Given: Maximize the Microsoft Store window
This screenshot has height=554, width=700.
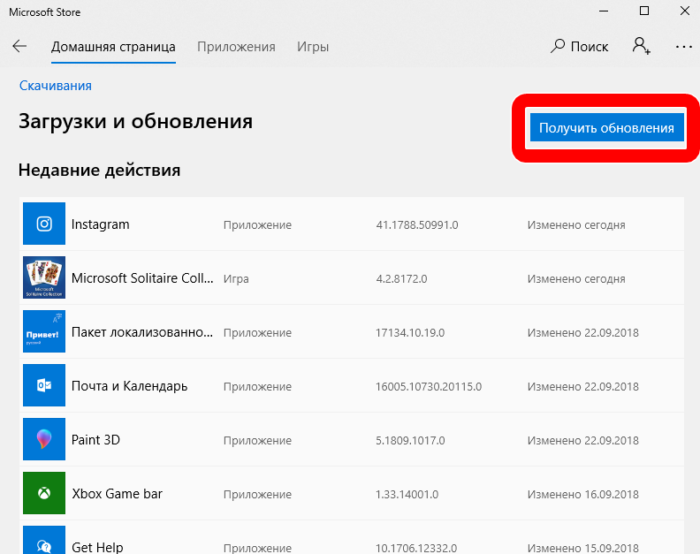Looking at the screenshot, I should [644, 11].
